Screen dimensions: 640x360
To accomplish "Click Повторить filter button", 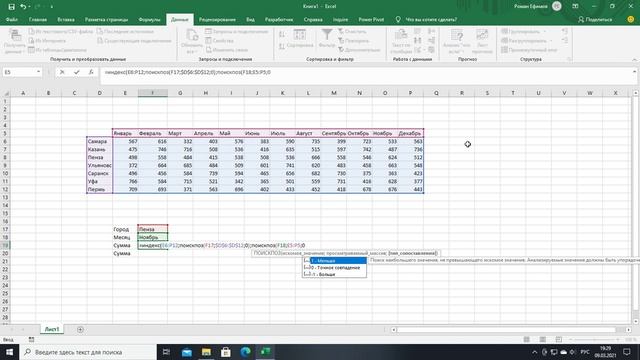I will tap(353, 41).
